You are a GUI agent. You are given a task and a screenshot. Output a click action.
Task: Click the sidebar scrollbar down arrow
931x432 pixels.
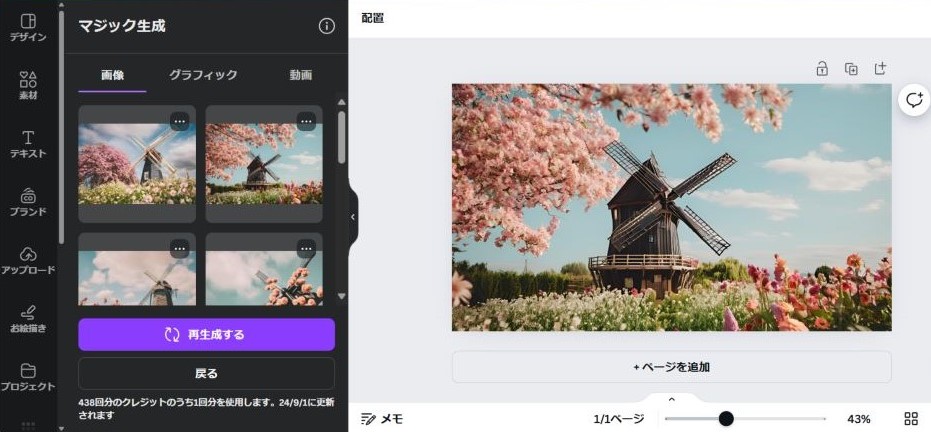(61, 427)
